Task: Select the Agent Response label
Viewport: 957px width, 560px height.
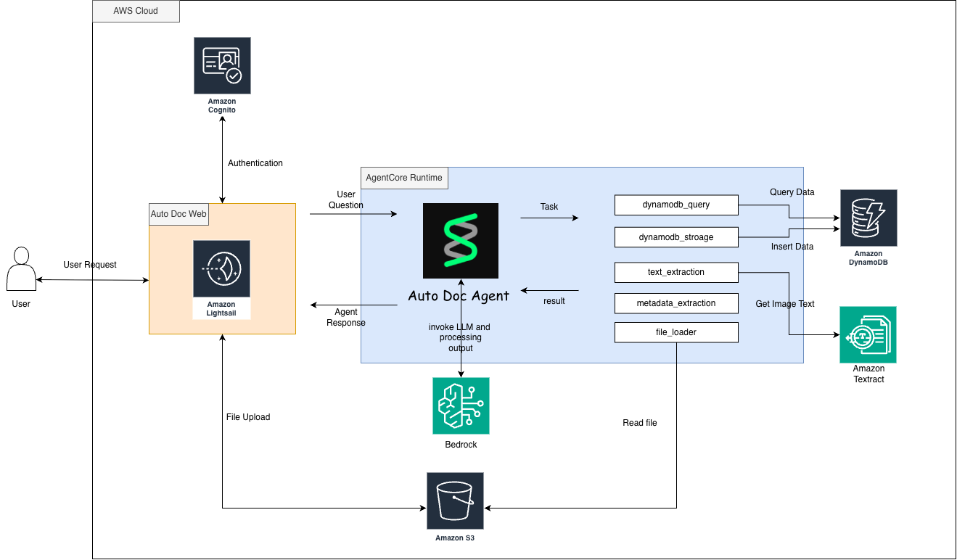Action: [x=346, y=318]
